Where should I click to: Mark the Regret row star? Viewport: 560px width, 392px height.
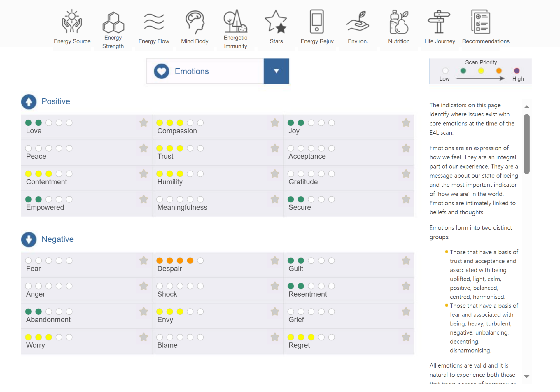coord(406,337)
